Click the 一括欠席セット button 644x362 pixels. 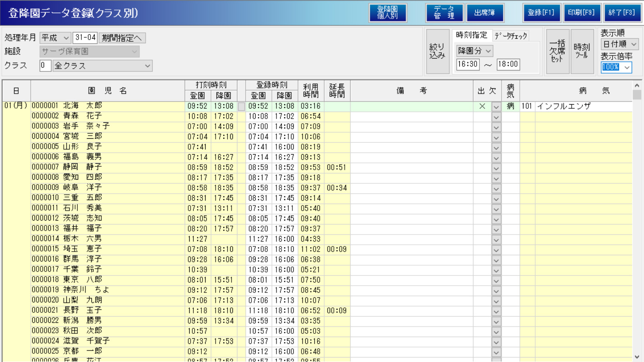557,51
